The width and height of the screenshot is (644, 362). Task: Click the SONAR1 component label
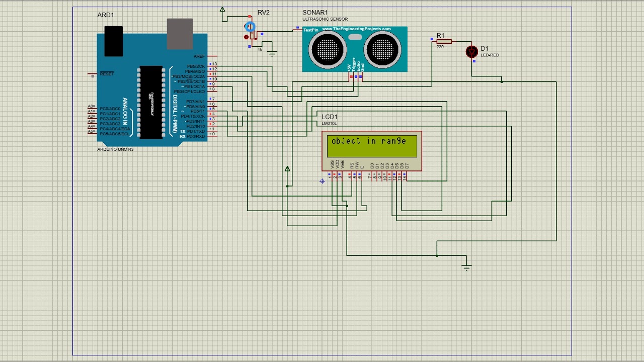pyautogui.click(x=315, y=13)
